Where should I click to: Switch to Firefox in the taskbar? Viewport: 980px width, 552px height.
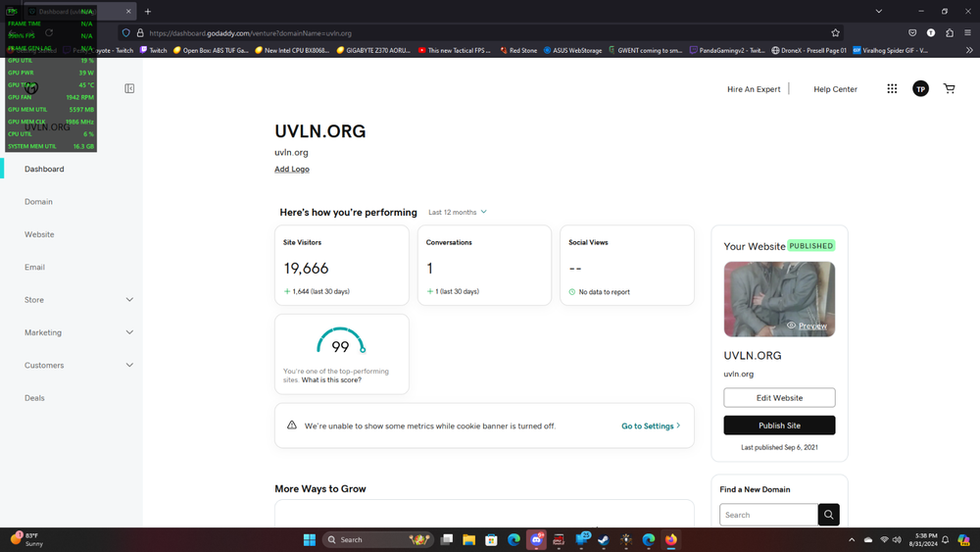(671, 539)
